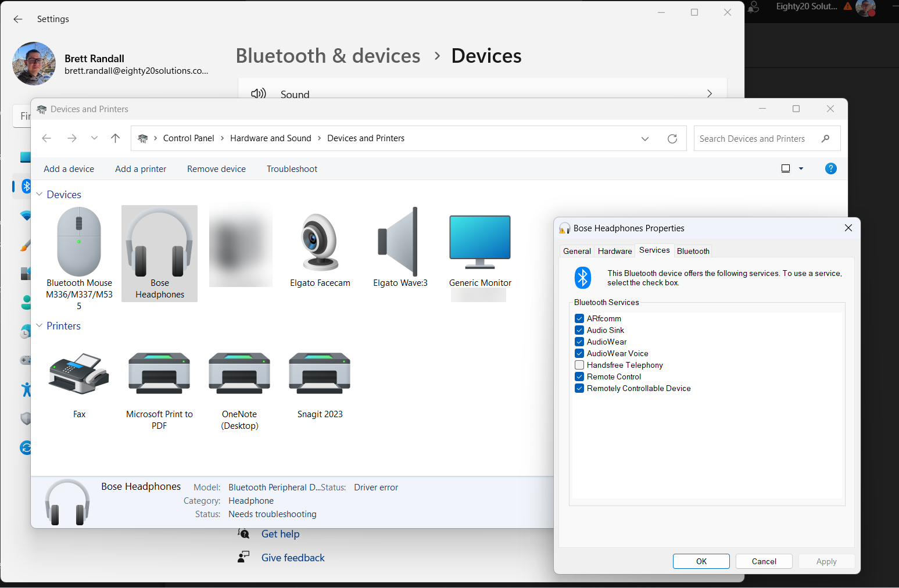The image size is (899, 588).
Task: Click the blurred unnamed device thumbnail
Action: click(241, 244)
